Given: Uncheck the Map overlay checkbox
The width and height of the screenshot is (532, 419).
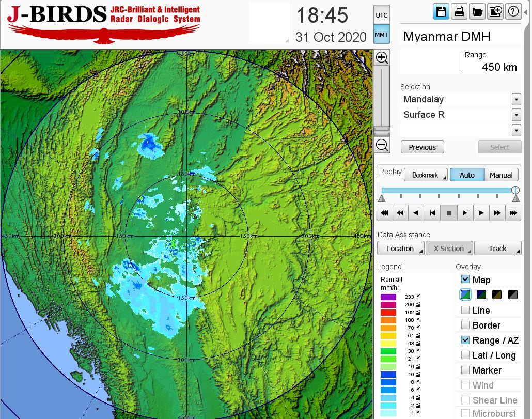Looking at the screenshot, I should coord(465,280).
